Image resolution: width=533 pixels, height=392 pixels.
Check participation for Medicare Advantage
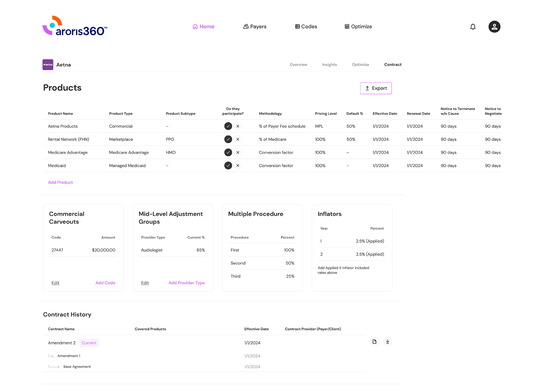[x=228, y=153]
